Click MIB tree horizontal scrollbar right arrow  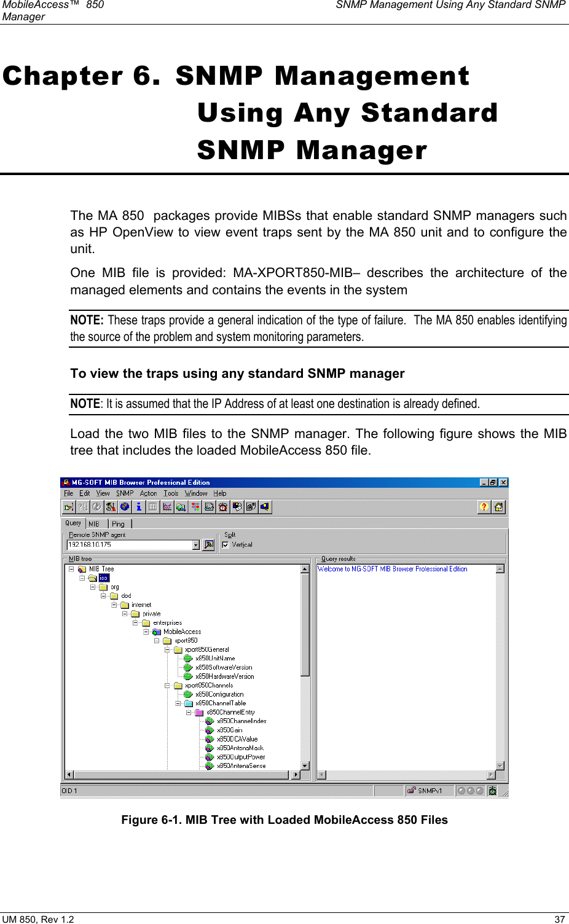click(x=296, y=775)
